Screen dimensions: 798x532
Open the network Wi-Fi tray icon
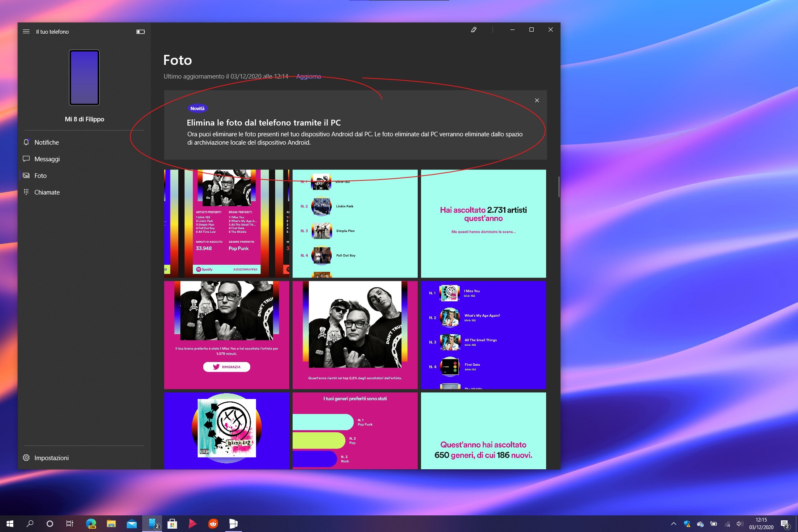(x=727, y=524)
